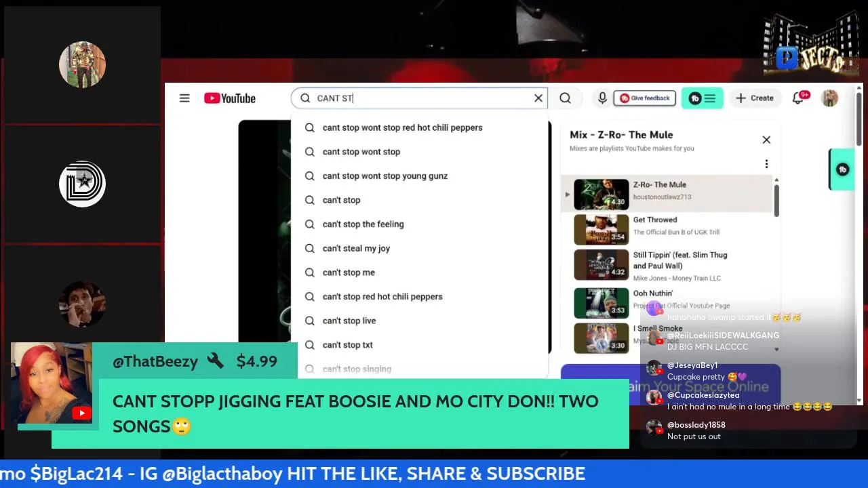Click the magnifier icon beside can't stop txt
This screenshot has width=868, height=488.
pyautogui.click(x=310, y=345)
